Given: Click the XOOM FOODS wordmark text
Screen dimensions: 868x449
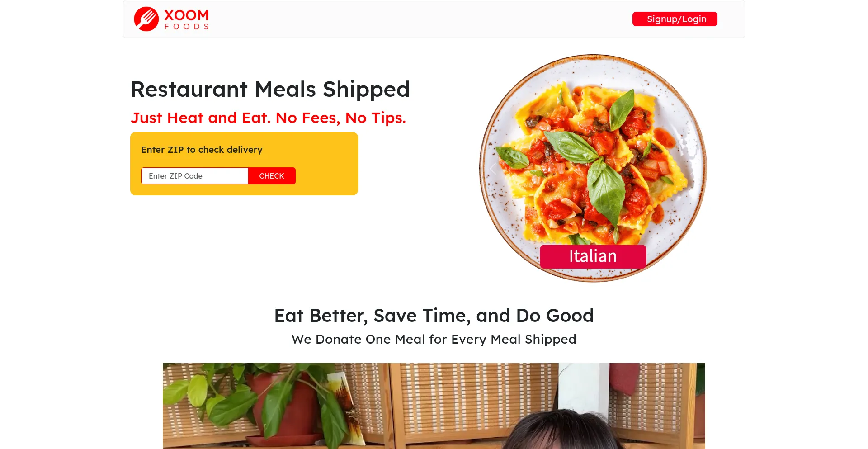Looking at the screenshot, I should [186, 20].
